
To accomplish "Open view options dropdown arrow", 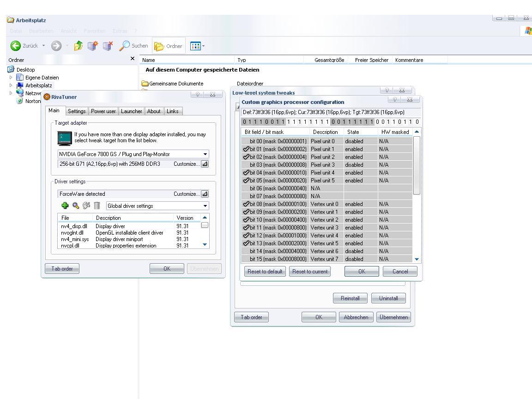I will 203,46.
